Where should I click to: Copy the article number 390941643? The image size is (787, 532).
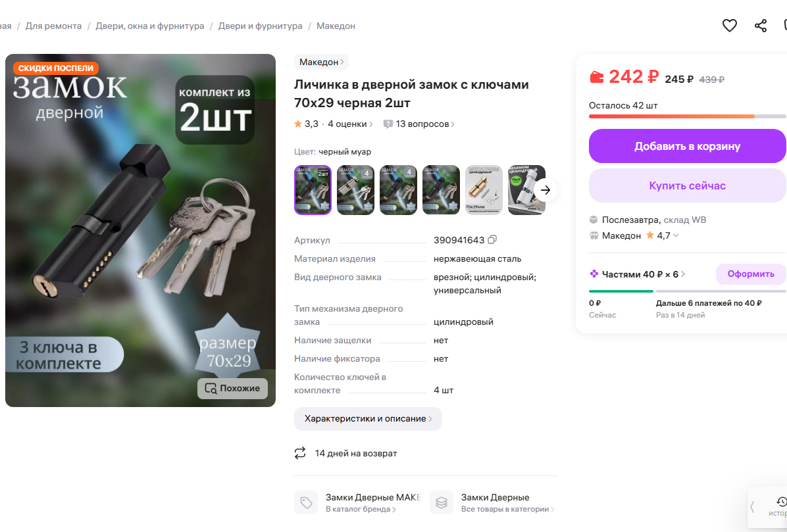click(492, 239)
